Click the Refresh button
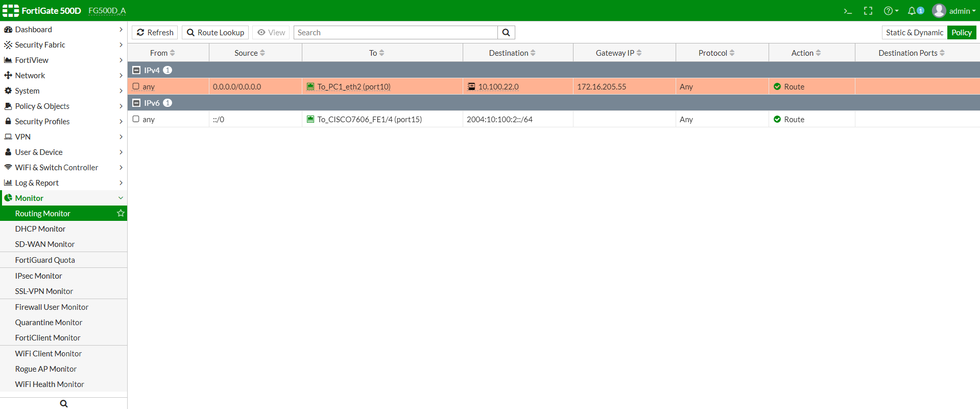The image size is (980, 409). 155,33
